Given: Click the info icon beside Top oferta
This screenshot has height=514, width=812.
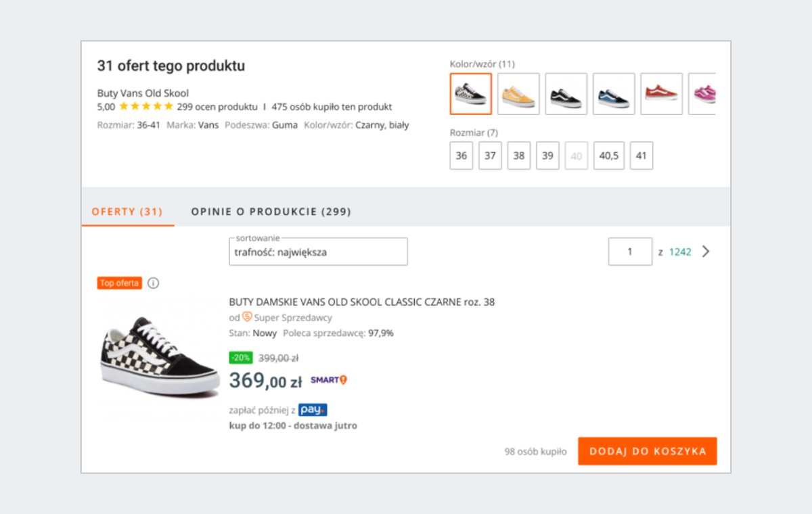Looking at the screenshot, I should tap(154, 283).
